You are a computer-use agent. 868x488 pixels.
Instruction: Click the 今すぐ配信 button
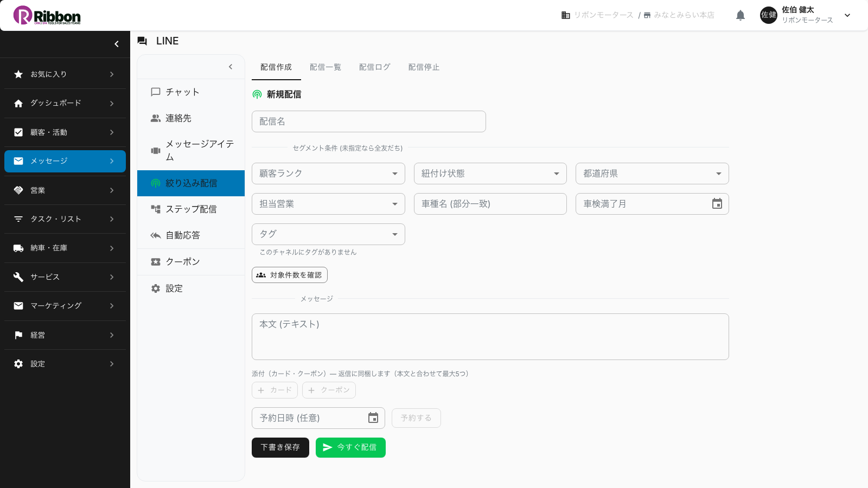tap(350, 447)
